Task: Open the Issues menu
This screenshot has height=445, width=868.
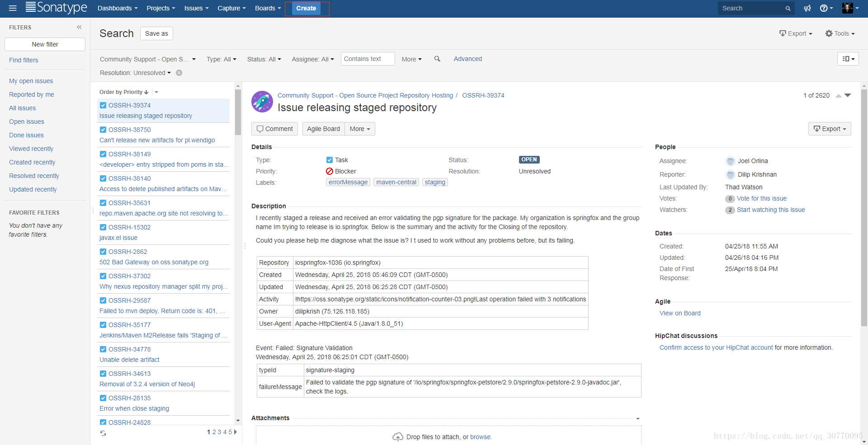Action: 196,8
